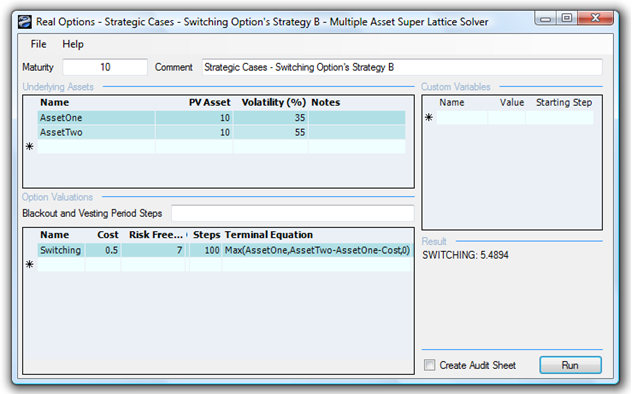Click the new-row asterisk in Underlying Assets
Screen dimensions: 632x394
(30, 146)
